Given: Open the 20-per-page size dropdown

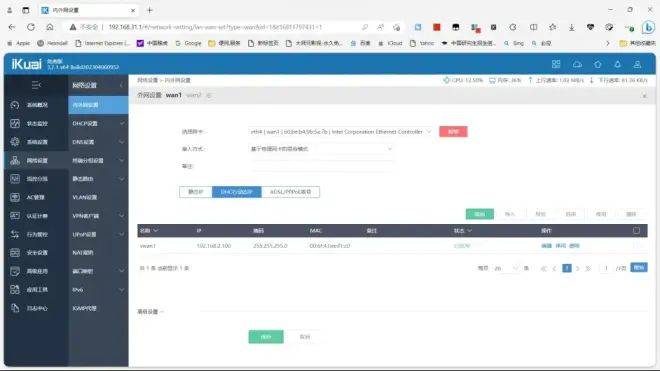Looking at the screenshot, I should click(506, 268).
